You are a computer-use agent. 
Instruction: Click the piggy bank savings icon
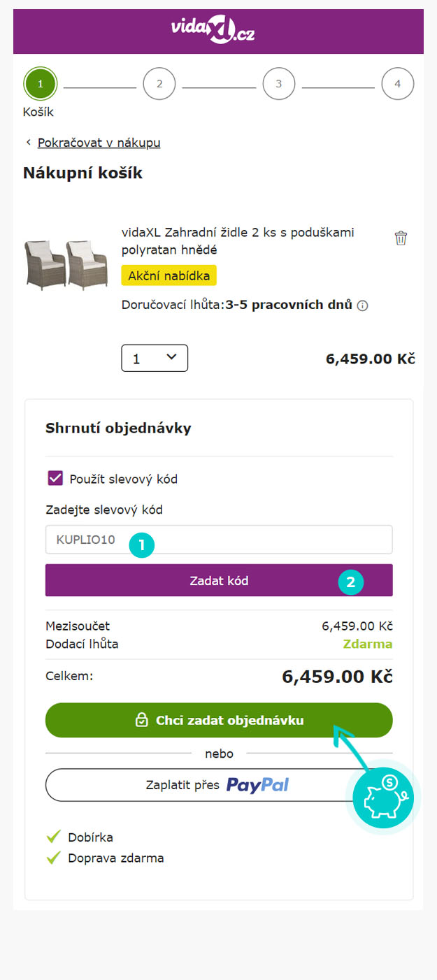pos(382,796)
